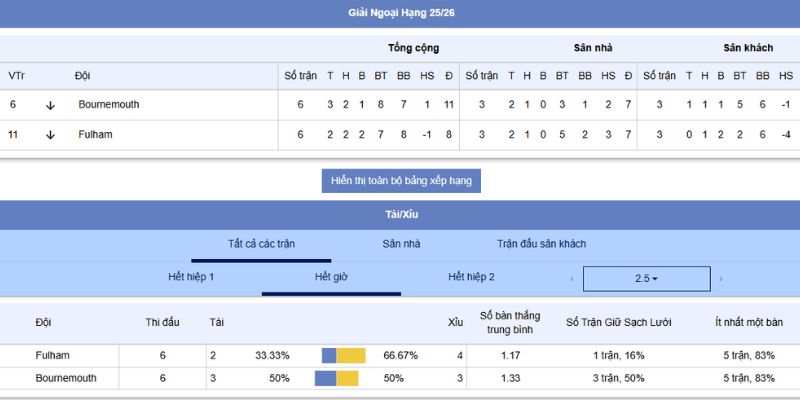This screenshot has width=800, height=400.
Task: Click the down arrow beside Bournemouth's rank
Action: (50, 105)
